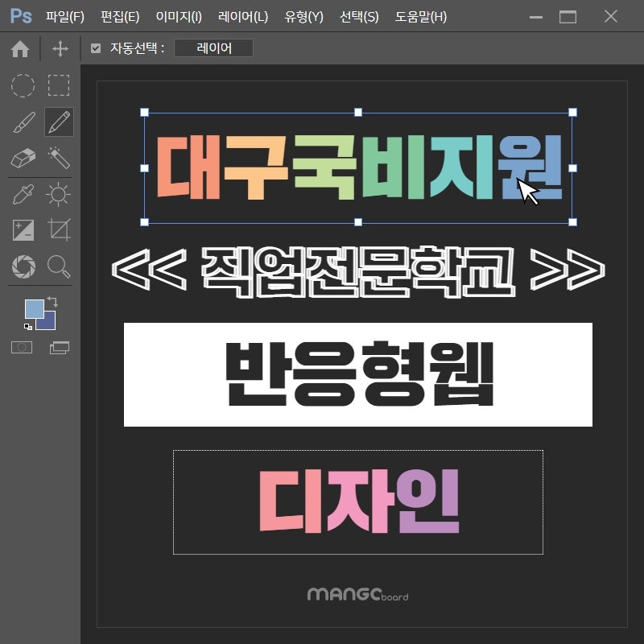Click the top-center transform handle

[x=358, y=112]
